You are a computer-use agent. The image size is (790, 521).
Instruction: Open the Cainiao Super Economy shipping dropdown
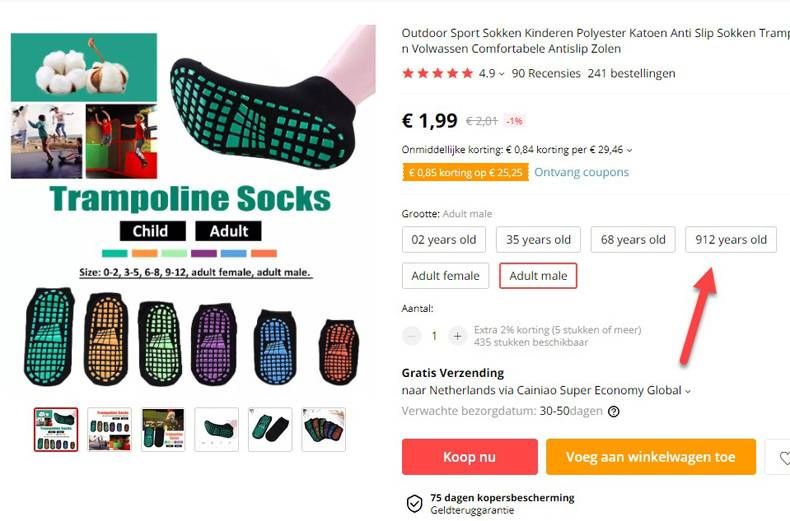tap(688, 391)
